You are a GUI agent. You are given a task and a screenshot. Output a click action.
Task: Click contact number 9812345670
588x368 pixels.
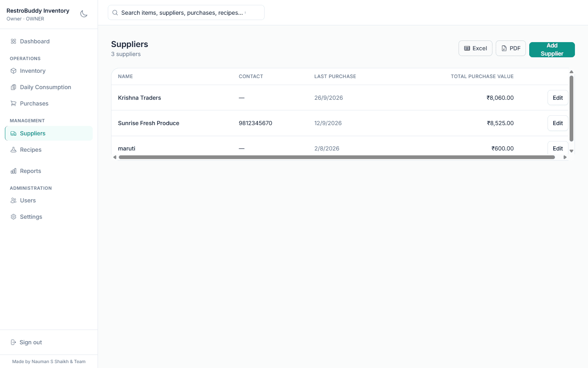pos(256,123)
